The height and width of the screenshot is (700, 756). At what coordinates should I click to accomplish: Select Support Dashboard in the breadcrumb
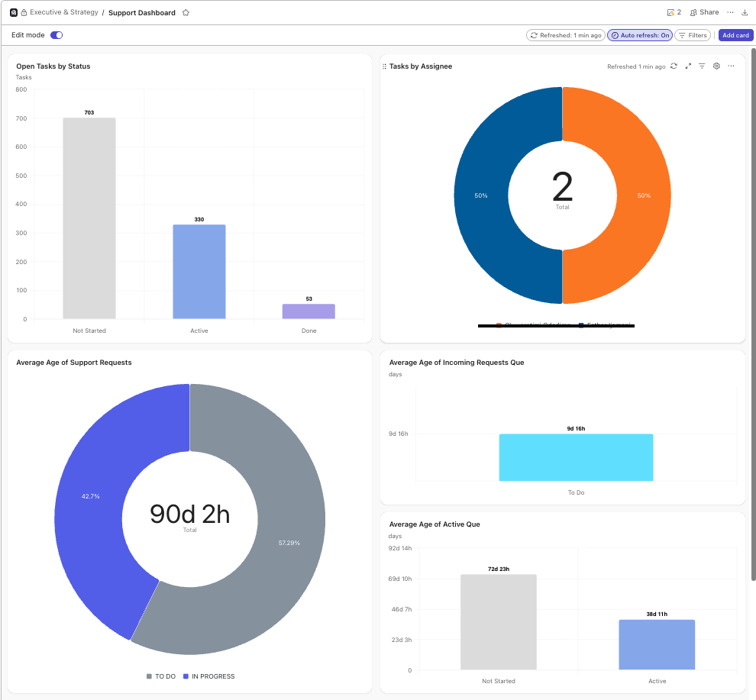coord(141,12)
